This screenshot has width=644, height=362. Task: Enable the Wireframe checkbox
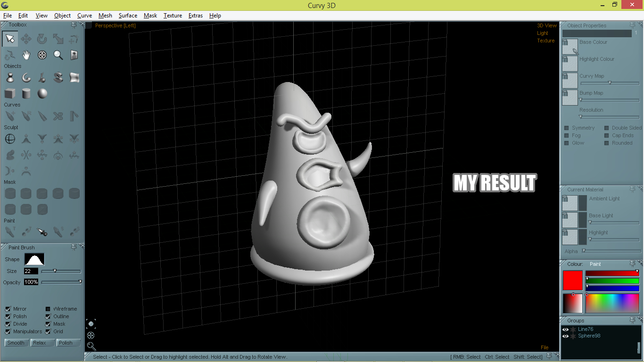click(48, 309)
